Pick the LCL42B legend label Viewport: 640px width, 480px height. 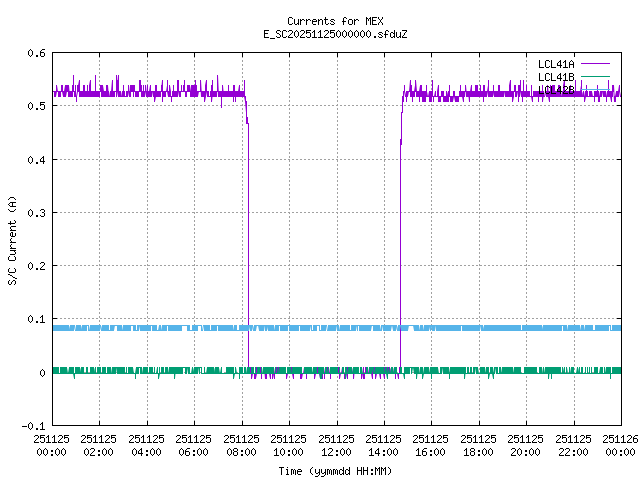point(555,90)
